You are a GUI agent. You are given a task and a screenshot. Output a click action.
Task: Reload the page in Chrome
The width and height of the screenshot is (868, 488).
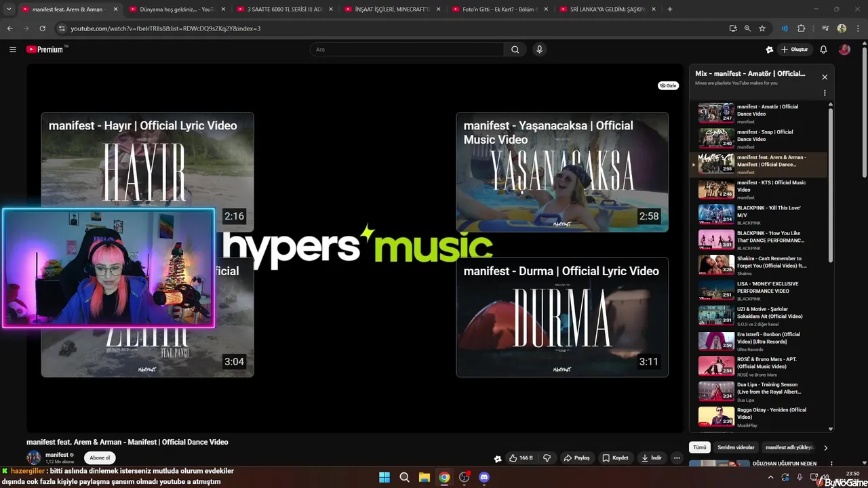[42, 28]
